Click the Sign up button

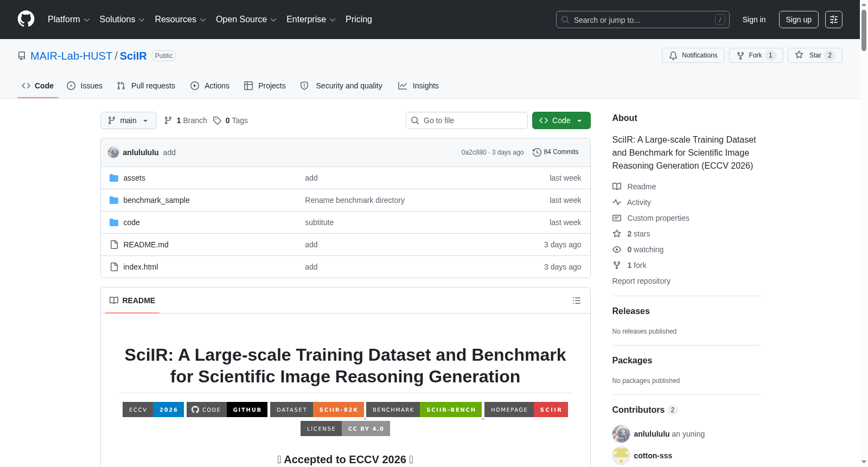pos(799,20)
